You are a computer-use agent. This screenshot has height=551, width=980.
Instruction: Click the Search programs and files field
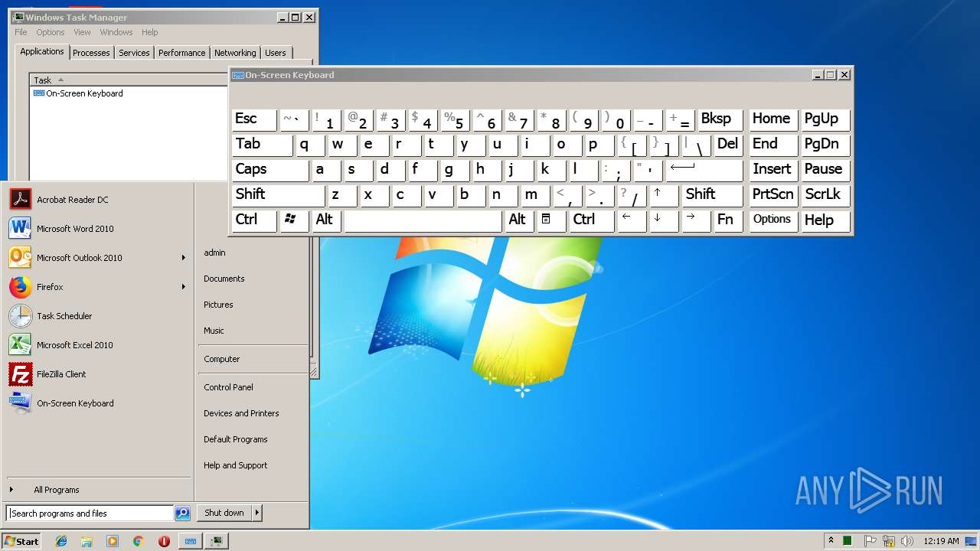pos(90,514)
